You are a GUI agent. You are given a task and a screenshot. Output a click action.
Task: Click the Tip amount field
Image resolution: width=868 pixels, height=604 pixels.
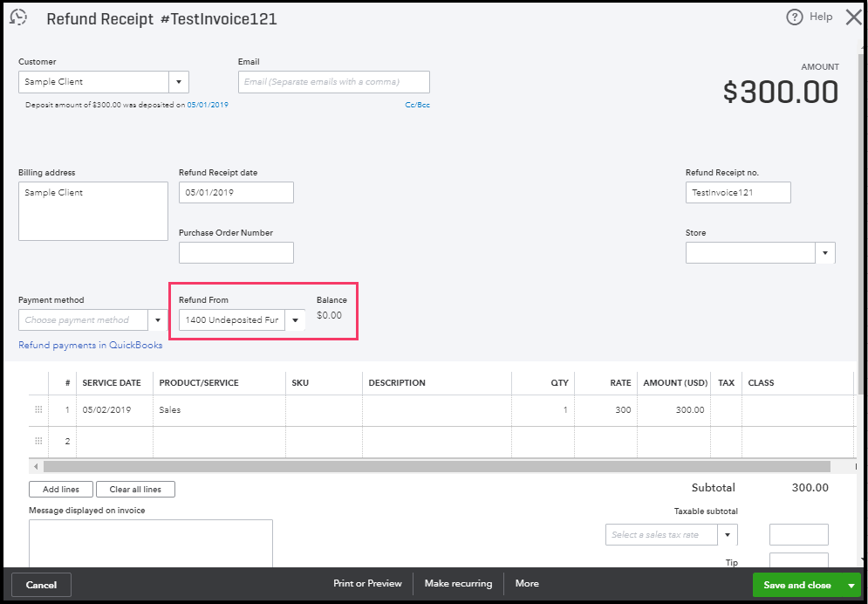tap(799, 560)
